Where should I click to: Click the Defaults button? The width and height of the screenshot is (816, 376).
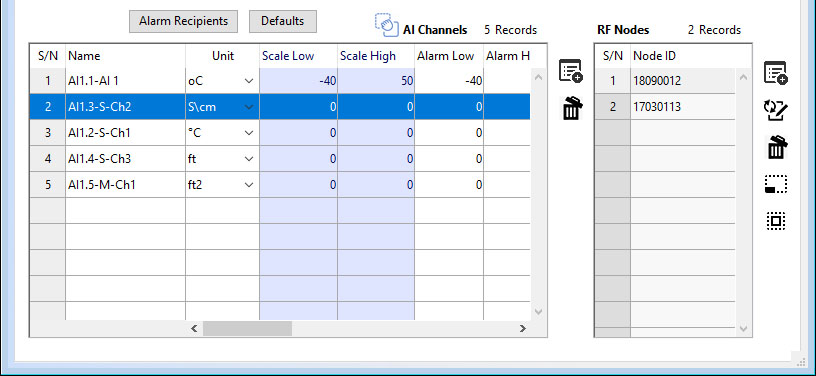(x=283, y=21)
